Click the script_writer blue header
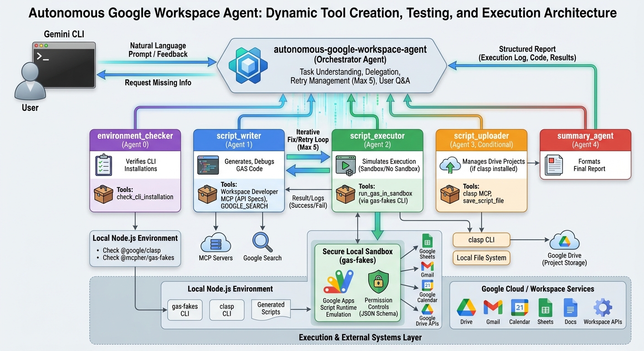644x351 pixels. point(239,140)
